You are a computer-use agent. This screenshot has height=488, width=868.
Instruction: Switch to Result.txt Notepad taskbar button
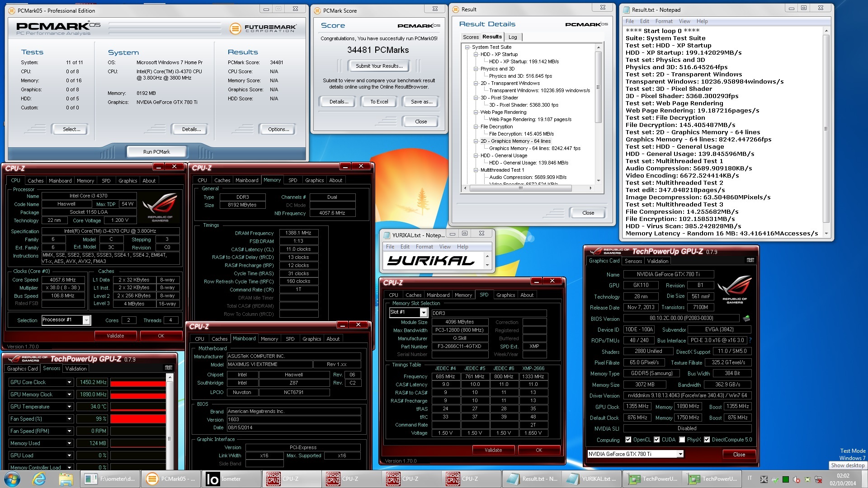(532, 479)
